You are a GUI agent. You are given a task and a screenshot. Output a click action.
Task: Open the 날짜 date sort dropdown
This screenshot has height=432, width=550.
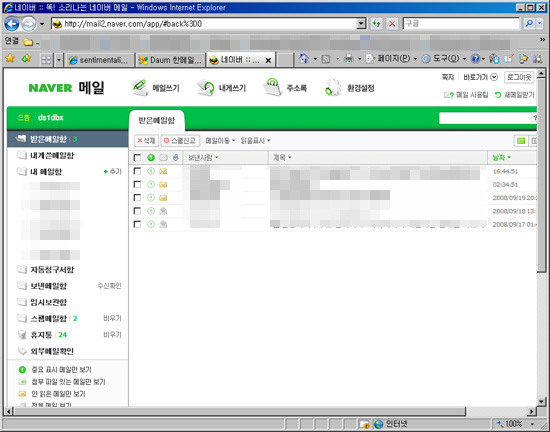[x=502, y=158]
